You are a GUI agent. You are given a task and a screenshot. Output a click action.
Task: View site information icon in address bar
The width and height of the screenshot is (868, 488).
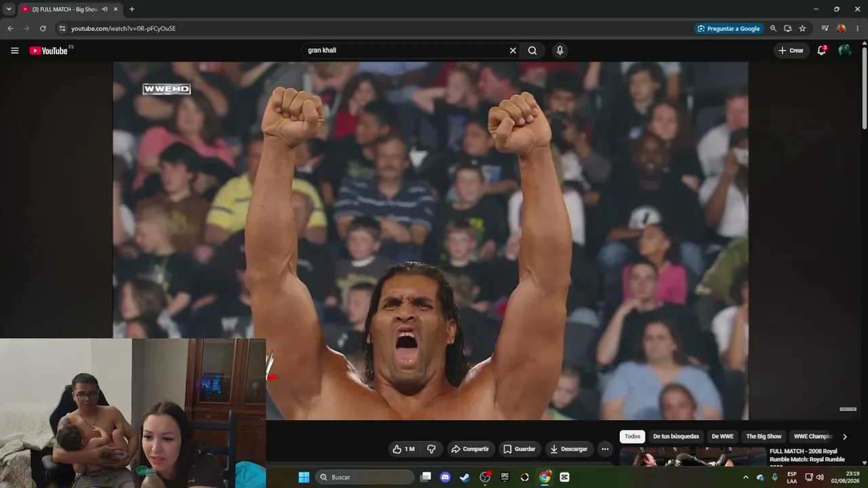[x=62, y=28]
